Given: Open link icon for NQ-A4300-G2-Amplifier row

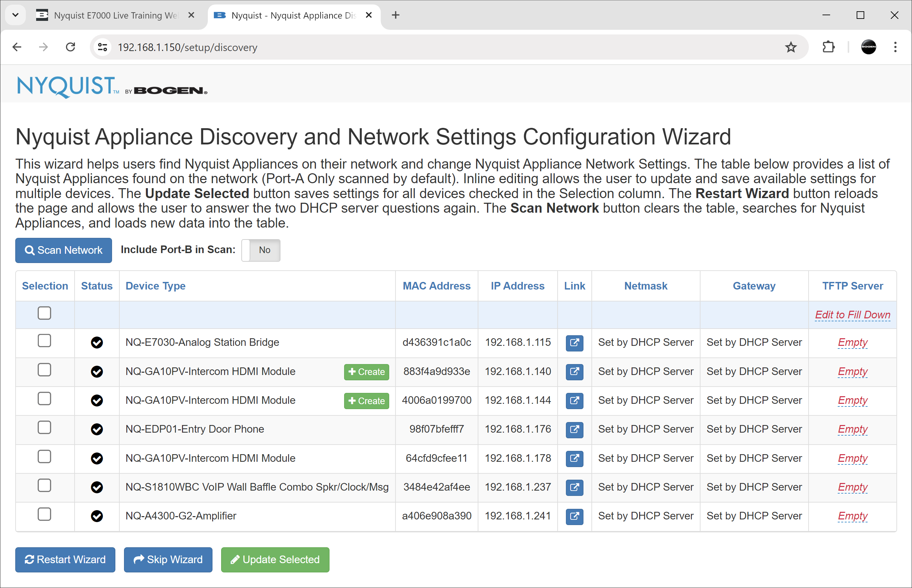Looking at the screenshot, I should tap(574, 516).
